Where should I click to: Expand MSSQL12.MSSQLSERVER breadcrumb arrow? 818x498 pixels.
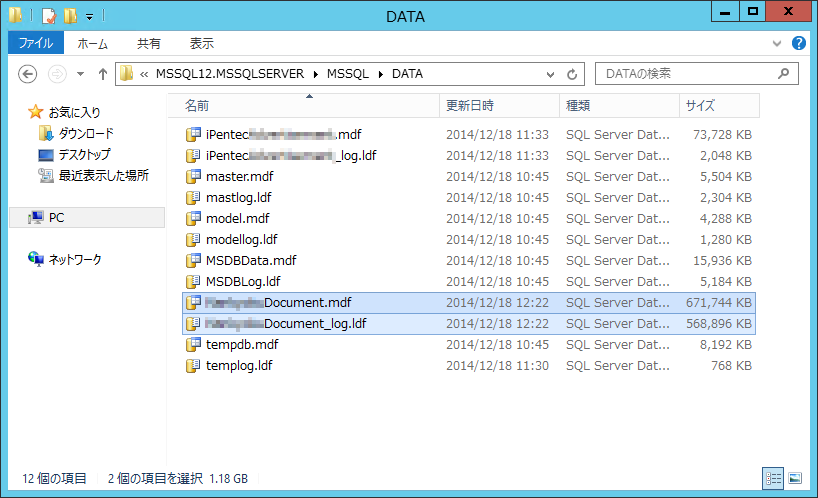click(x=316, y=74)
